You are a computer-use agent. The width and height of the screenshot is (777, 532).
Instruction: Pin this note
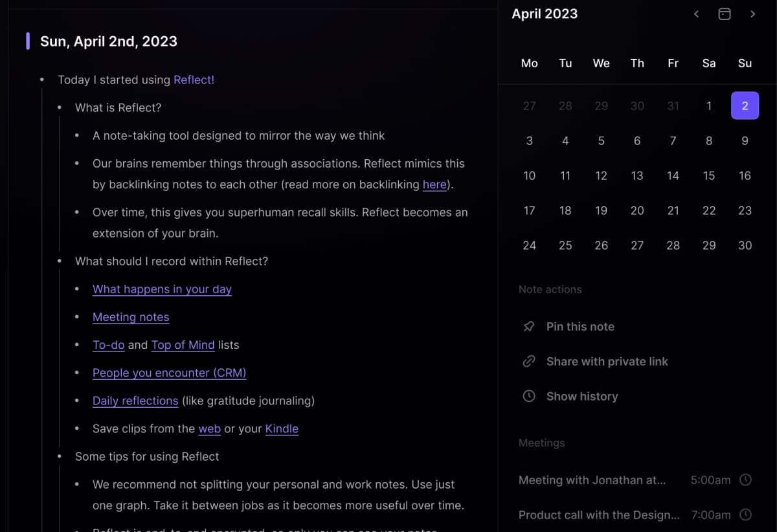[x=580, y=327]
